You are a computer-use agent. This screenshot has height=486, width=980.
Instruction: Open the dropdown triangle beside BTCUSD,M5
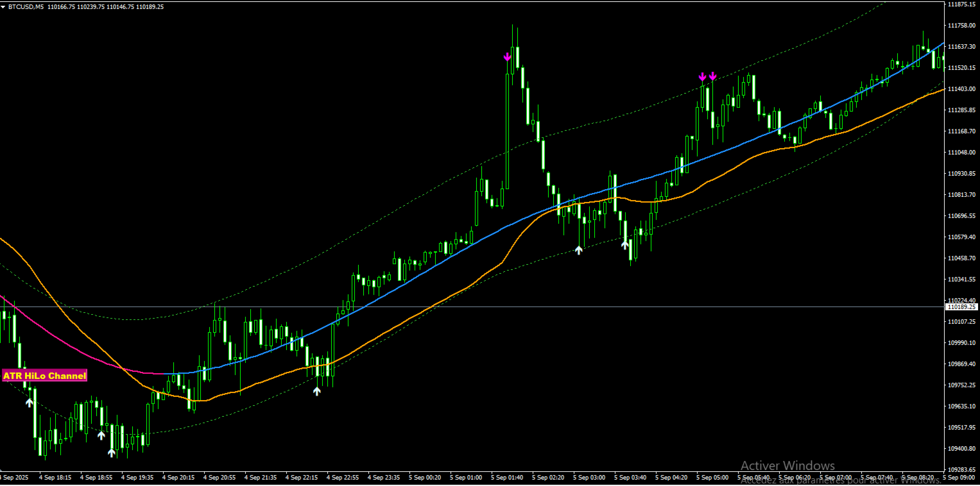tap(4, 6)
